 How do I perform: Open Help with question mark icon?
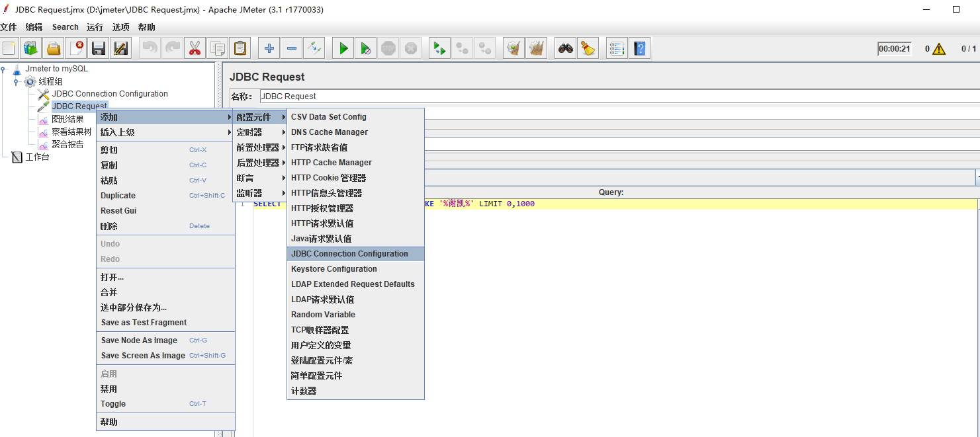pos(639,48)
